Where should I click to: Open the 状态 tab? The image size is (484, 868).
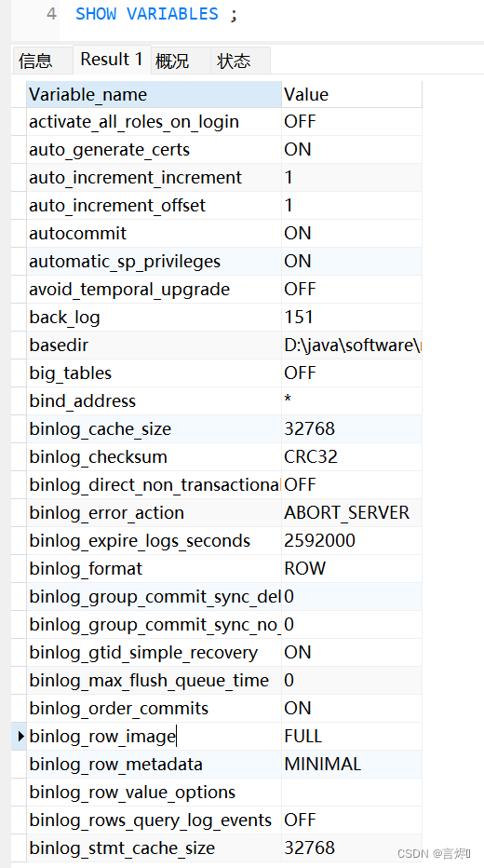tap(241, 61)
